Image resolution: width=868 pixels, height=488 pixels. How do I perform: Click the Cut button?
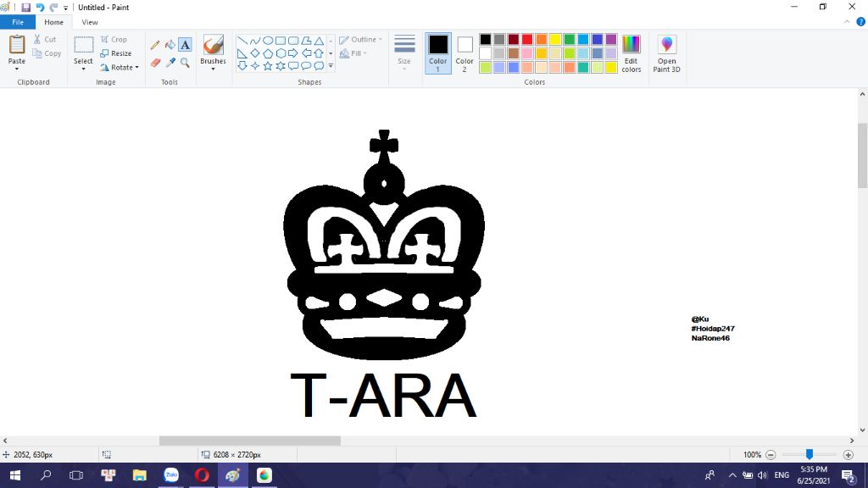pos(45,39)
